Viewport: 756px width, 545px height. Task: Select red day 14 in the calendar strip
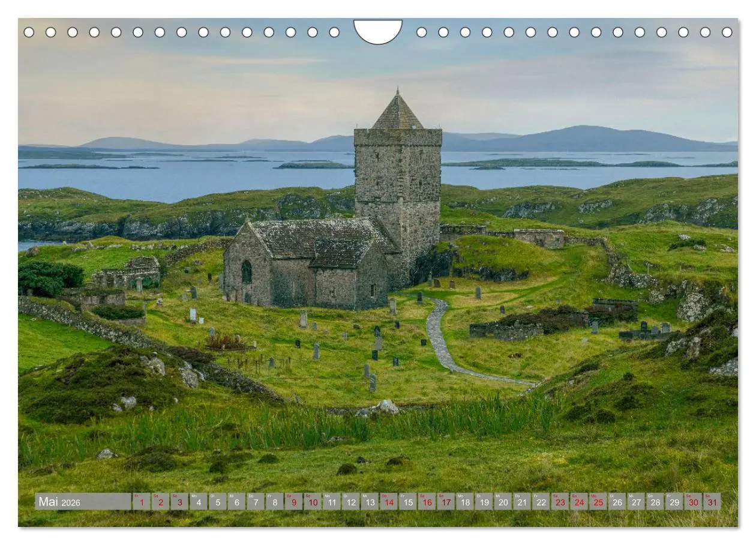point(389,502)
